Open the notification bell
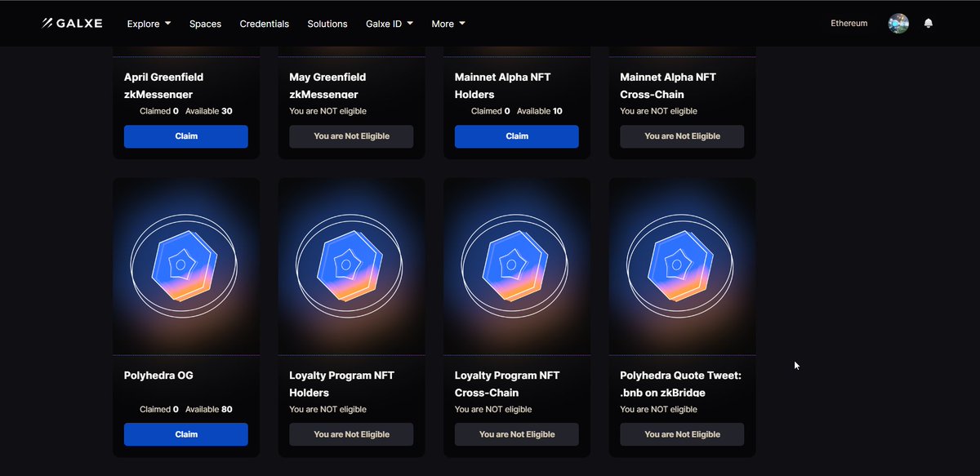 click(x=929, y=23)
